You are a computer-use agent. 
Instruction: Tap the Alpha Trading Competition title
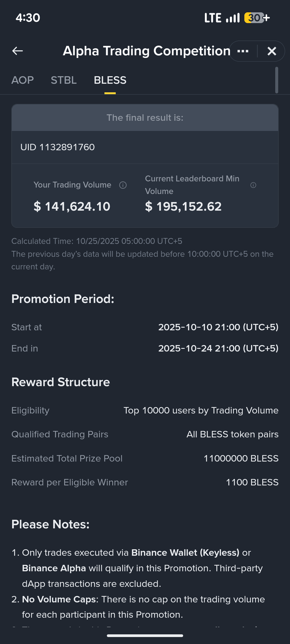point(147,51)
